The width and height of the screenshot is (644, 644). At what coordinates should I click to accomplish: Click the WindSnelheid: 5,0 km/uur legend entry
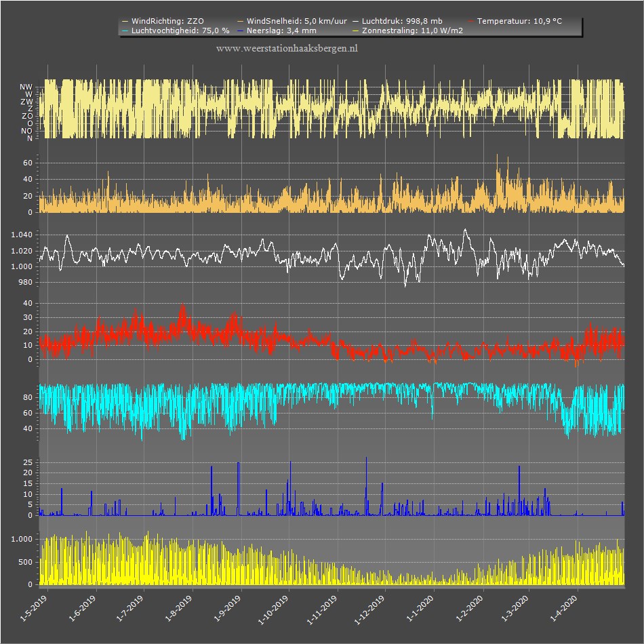(x=292, y=21)
